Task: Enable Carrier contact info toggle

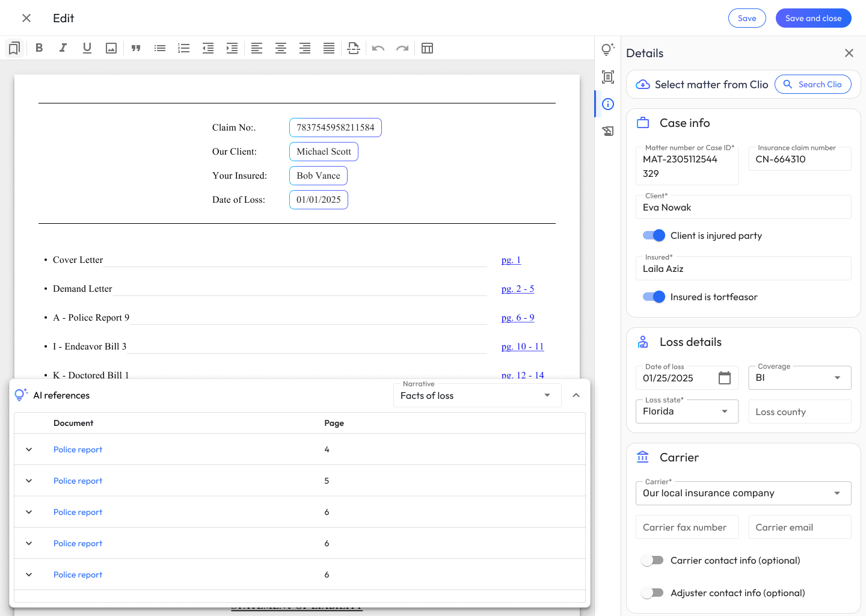Action: point(653,560)
